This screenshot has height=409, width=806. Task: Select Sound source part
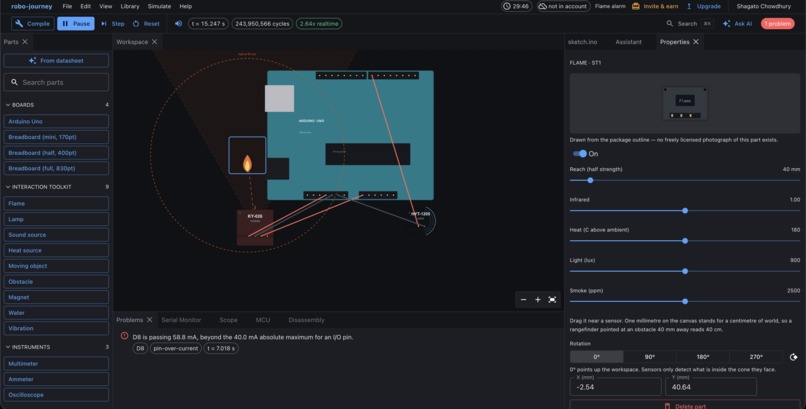pos(56,235)
